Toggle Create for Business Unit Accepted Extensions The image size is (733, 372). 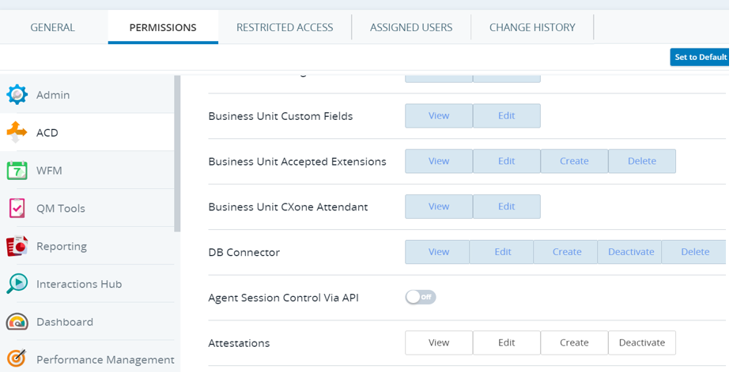pyautogui.click(x=574, y=161)
